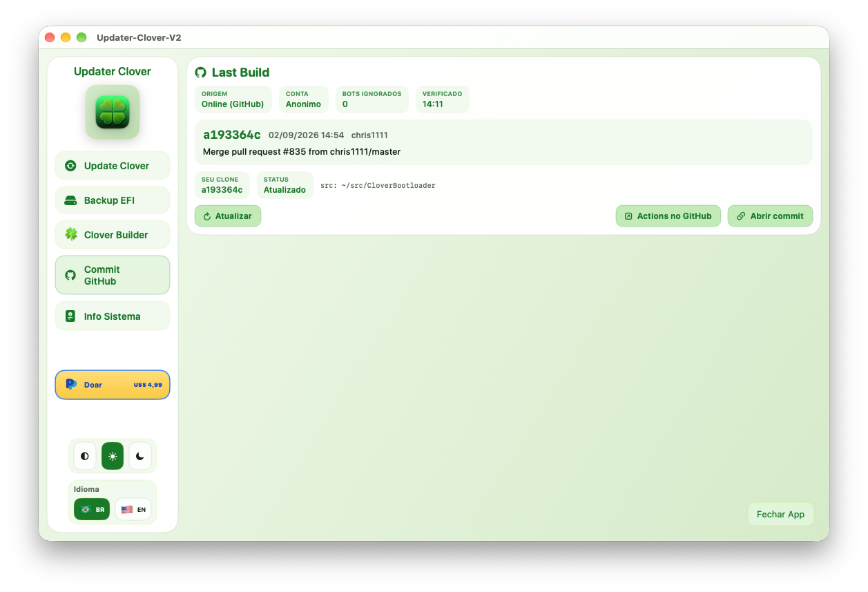Click the Brazil flag icon
This screenshot has height=592, width=868.
(86, 509)
